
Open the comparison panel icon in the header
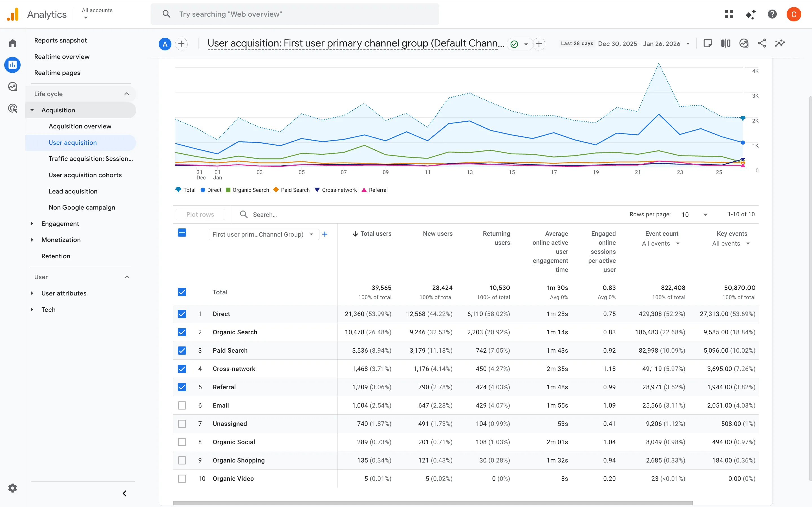(725, 43)
